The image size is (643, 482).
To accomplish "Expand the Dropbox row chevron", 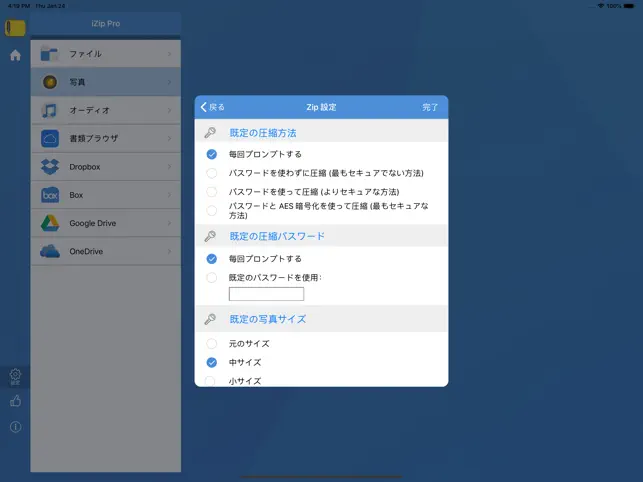I will (x=169, y=167).
